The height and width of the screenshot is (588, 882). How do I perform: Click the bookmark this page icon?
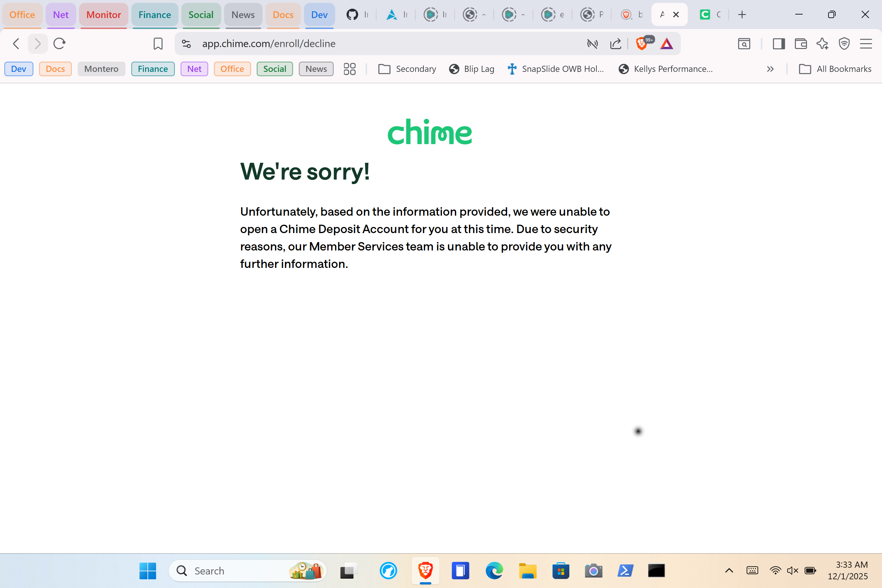(158, 44)
